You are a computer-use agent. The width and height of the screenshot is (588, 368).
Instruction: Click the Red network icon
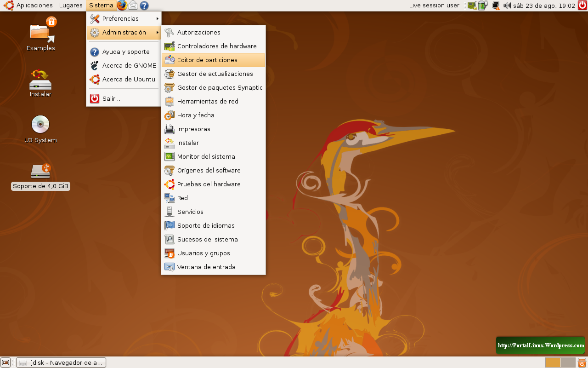click(x=170, y=198)
